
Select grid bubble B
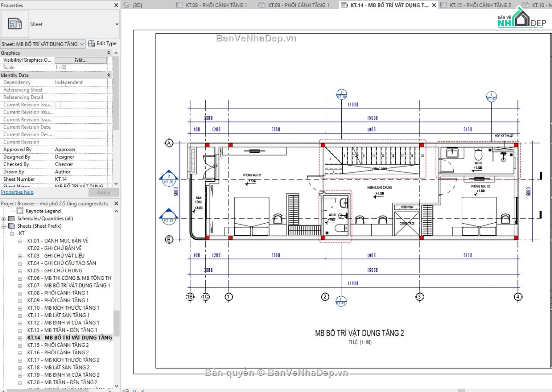(169, 239)
